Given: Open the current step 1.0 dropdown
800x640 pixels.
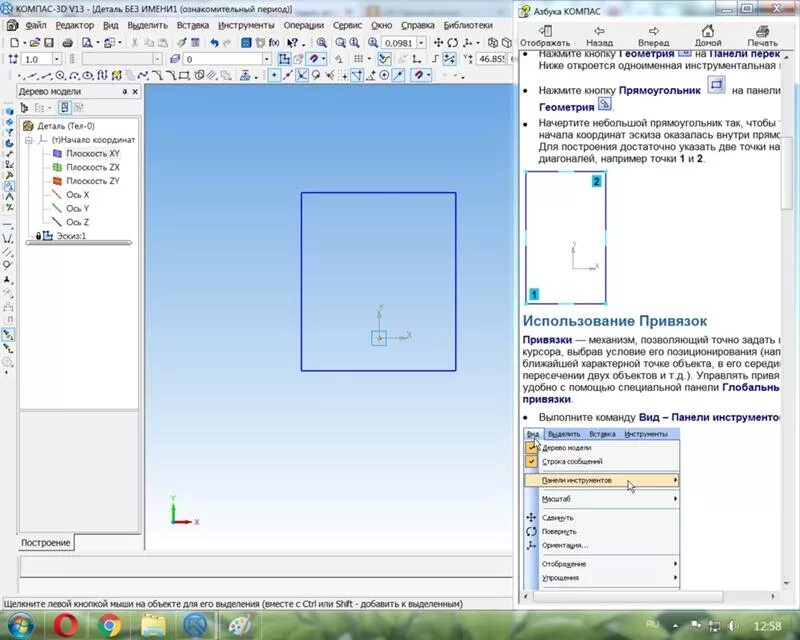Looking at the screenshot, I should point(57,59).
